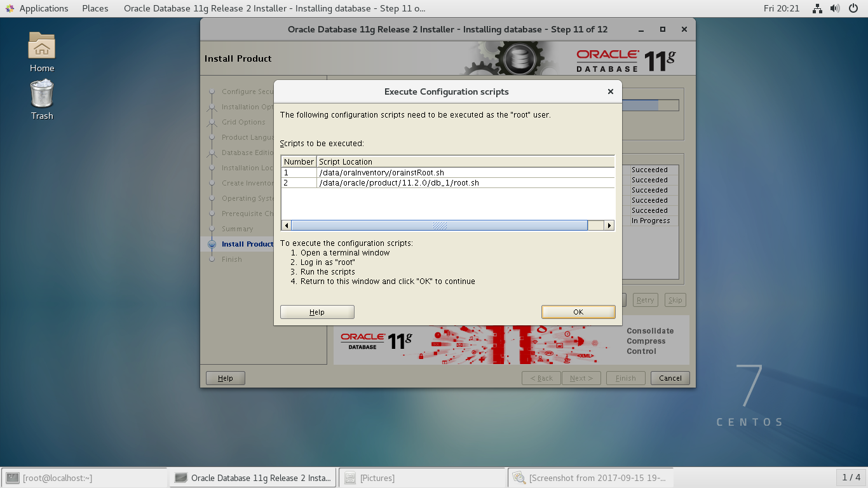The height and width of the screenshot is (488, 868).
Task: Click the disabled Back button
Action: tap(541, 378)
